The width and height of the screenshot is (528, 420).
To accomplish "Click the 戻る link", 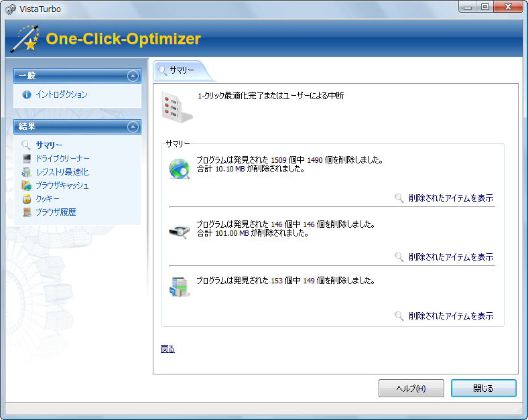I will [168, 349].
